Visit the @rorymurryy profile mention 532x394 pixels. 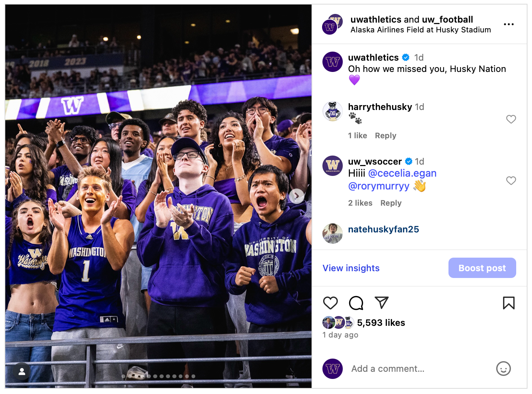(x=378, y=186)
